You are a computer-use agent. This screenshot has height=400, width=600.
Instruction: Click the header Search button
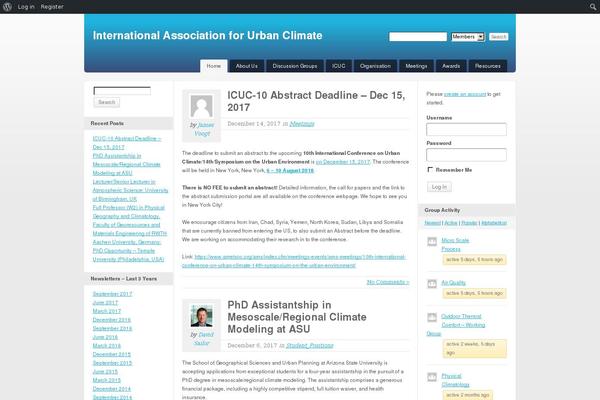point(499,37)
